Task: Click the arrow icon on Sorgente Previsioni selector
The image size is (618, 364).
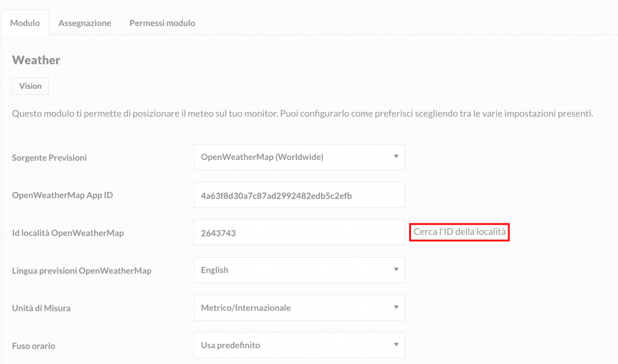Action: [396, 156]
